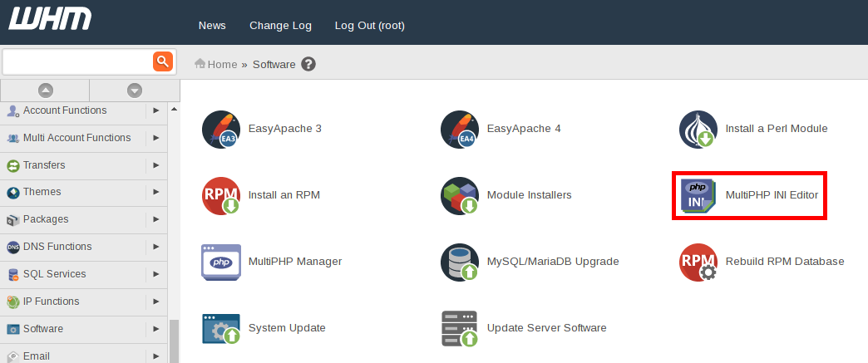Expand the SQL Services sidebar arrow
This screenshot has height=363, width=868.
156,274
